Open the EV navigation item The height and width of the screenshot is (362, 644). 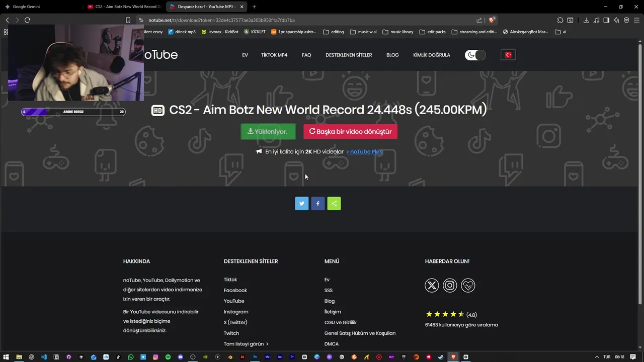(x=245, y=55)
